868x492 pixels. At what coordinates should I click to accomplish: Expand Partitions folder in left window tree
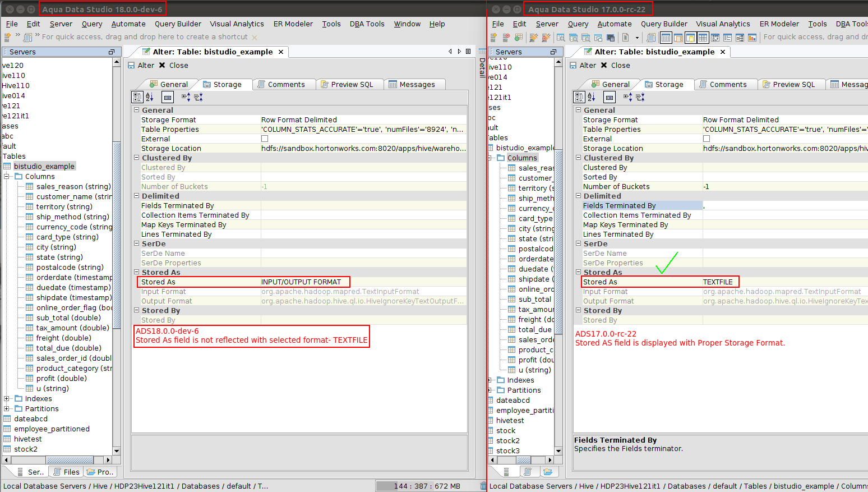point(7,409)
